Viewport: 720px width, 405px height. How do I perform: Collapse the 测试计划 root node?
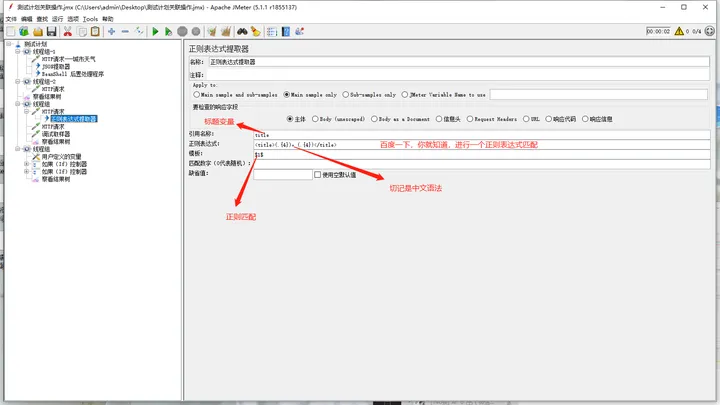point(9,44)
